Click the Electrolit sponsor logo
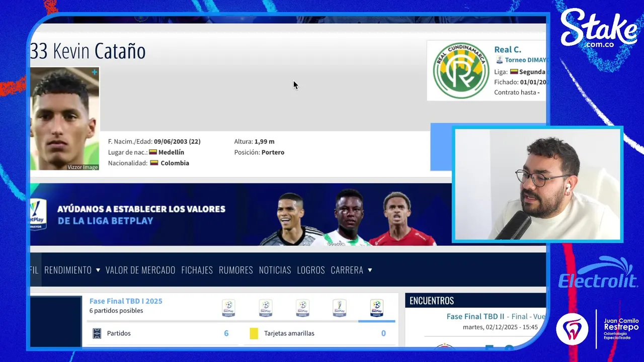The image size is (644, 362). (598, 273)
